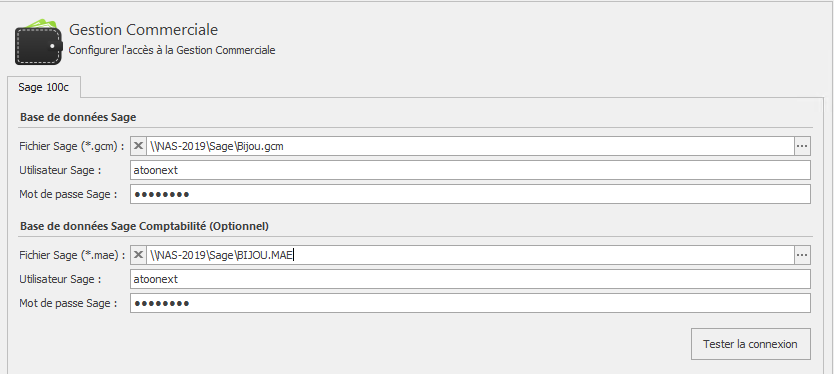834x374 pixels.
Task: Click the Configurer l'accès à la Gestion Commerciale subtitle
Action: pos(172,51)
